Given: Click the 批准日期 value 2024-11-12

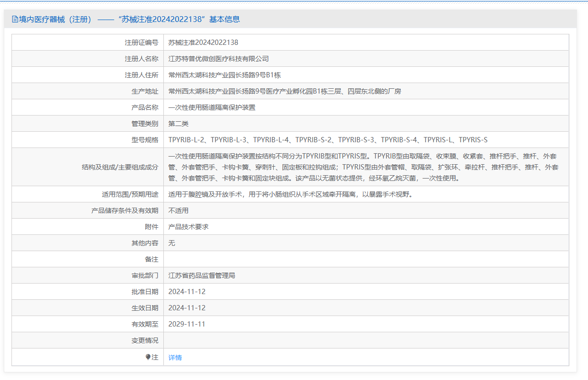Looking at the screenshot, I should coord(187,292).
